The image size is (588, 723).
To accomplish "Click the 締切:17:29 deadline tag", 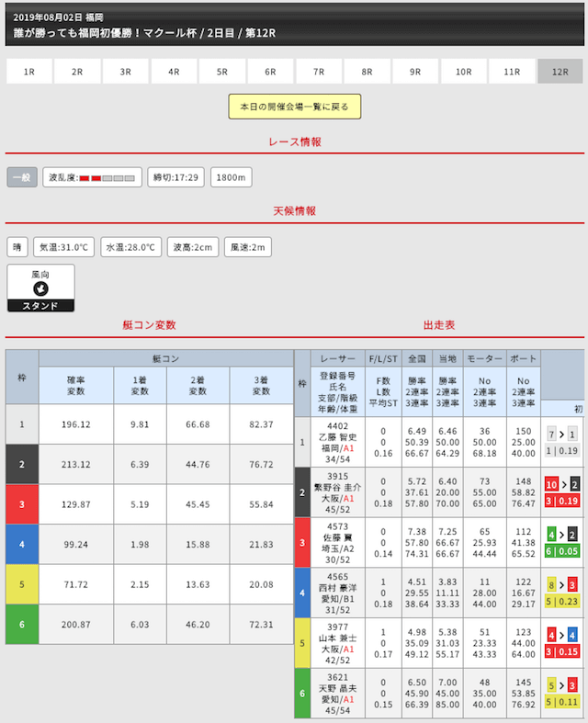I will point(175,177).
